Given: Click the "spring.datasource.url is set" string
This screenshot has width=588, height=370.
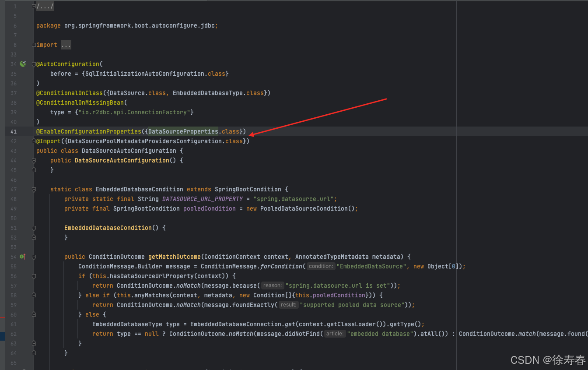Looking at the screenshot, I should tap(338, 285).
